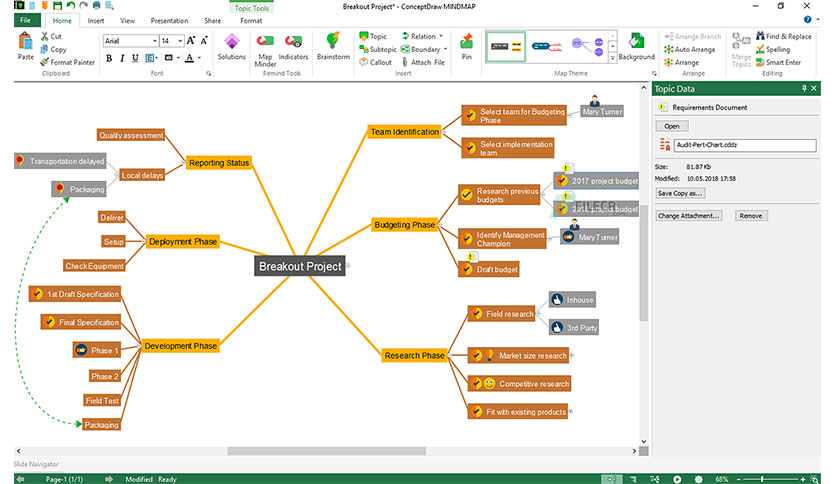Select the second map theme thumbnail
This screenshot has height=484, width=836.
click(x=546, y=47)
